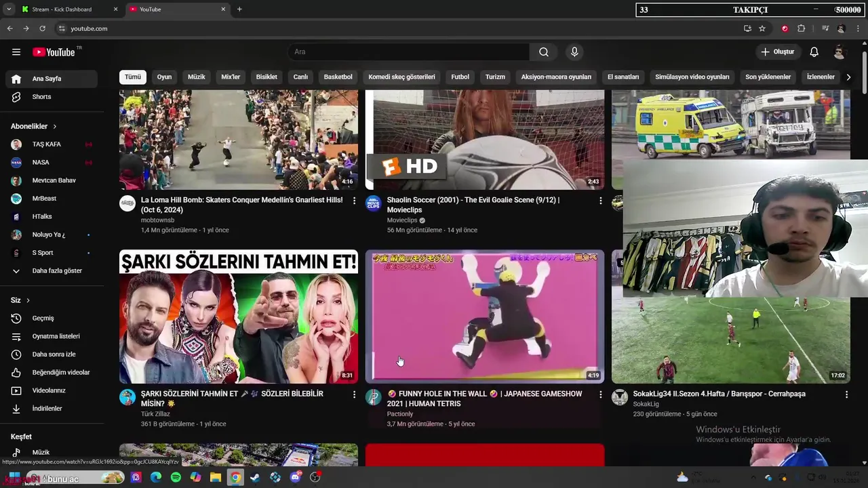Open Steam from the taskbar
This screenshot has height=488, width=868.
tap(255, 477)
